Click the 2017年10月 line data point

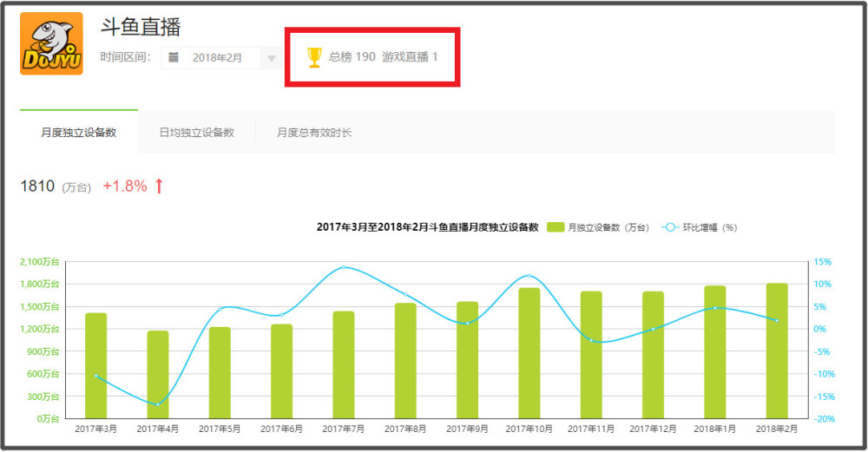pos(529,276)
